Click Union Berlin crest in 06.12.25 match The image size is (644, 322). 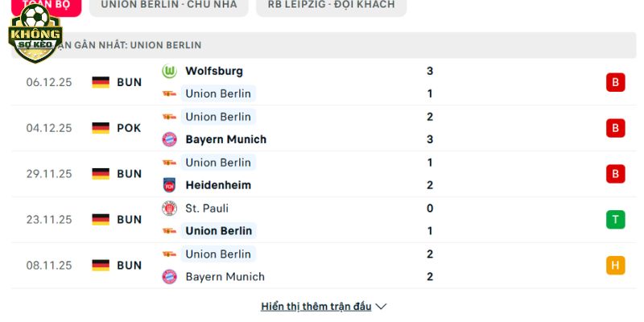[x=169, y=93]
